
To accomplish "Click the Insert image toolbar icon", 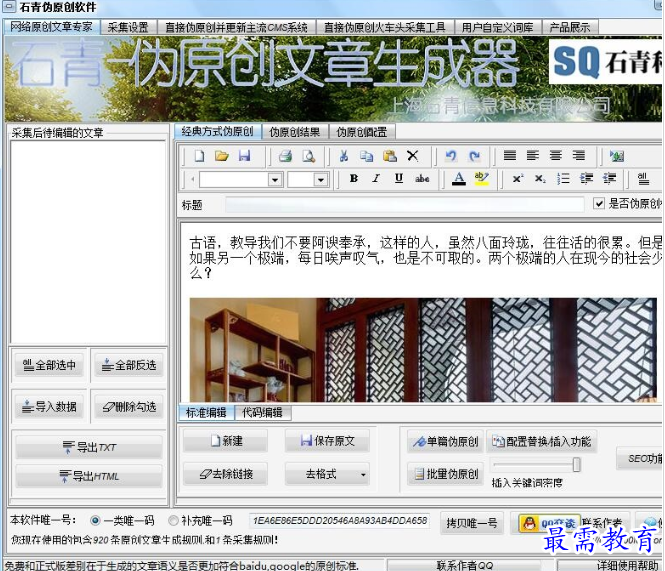I will pyautogui.click(x=617, y=156).
